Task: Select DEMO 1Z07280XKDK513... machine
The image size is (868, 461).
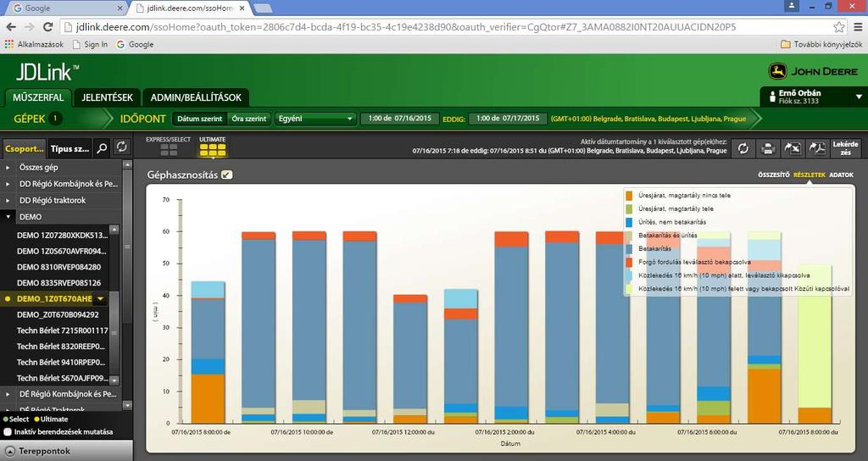Action: coord(61,236)
